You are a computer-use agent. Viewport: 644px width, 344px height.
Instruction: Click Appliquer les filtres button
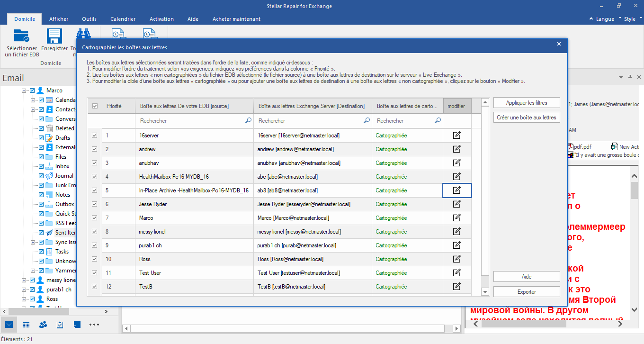coord(527,103)
